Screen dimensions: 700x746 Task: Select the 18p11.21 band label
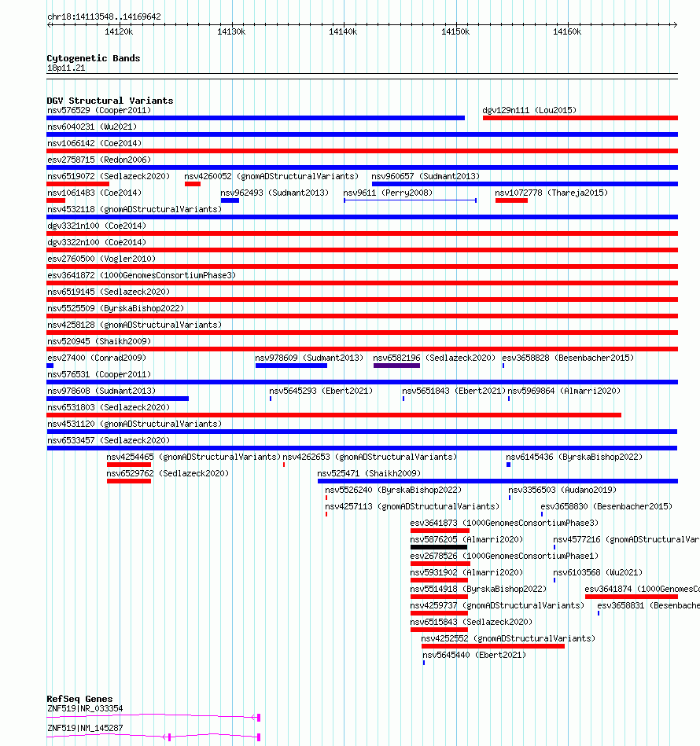[x=66, y=68]
